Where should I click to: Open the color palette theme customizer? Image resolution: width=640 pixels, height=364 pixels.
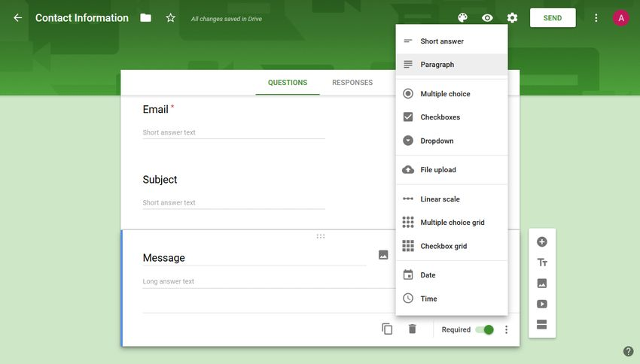tap(462, 18)
